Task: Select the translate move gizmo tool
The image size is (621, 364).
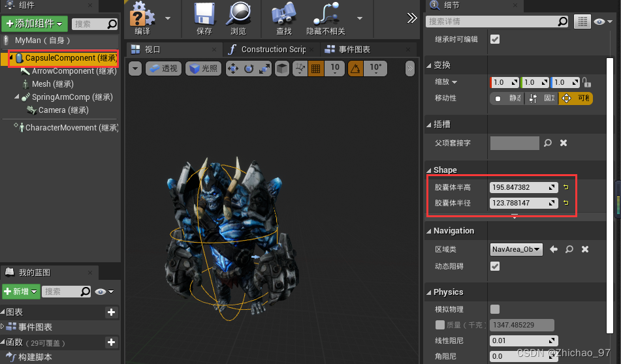Action: click(233, 68)
